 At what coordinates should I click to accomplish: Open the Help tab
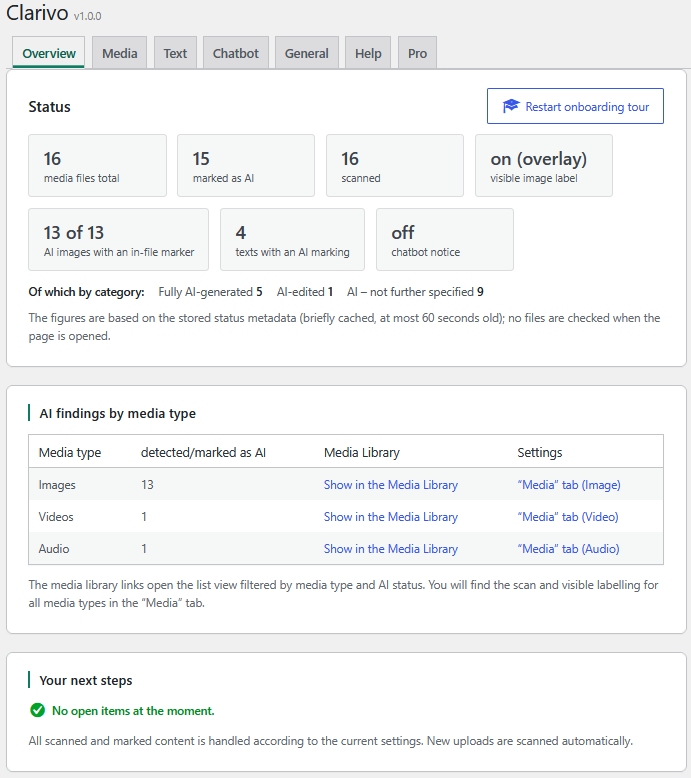point(368,53)
